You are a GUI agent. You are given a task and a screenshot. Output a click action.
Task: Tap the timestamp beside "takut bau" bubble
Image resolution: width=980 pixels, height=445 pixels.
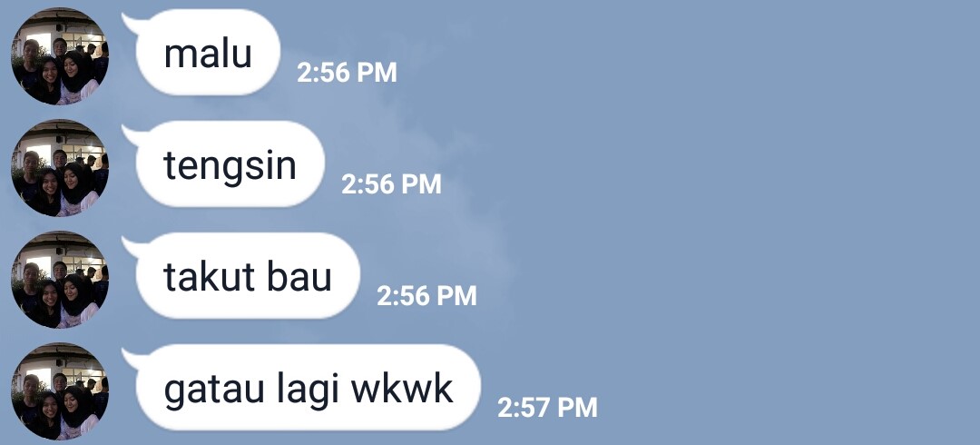(426, 295)
